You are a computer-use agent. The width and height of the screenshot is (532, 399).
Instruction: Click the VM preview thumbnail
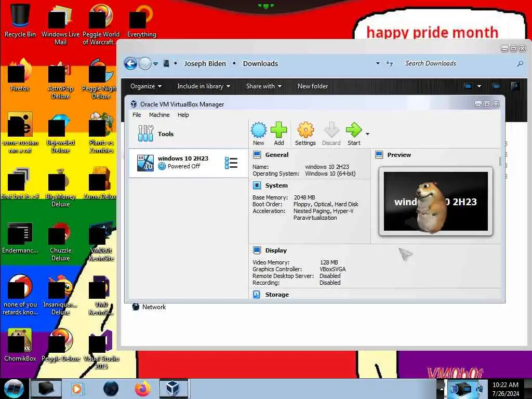[436, 202]
